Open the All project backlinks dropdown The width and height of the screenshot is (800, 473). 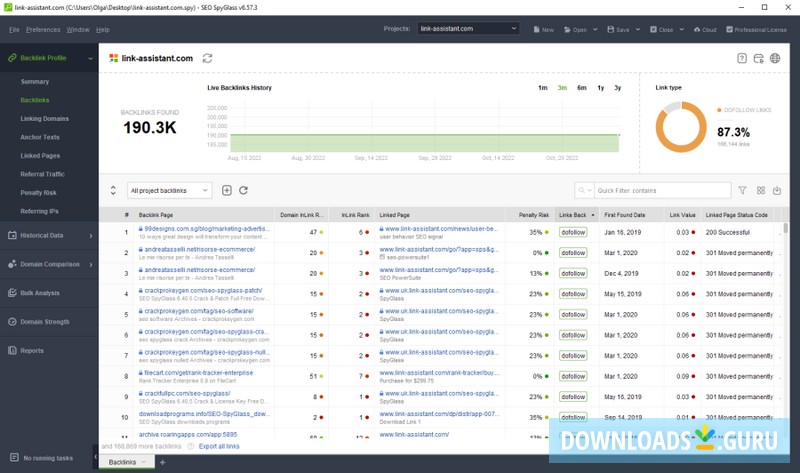[169, 190]
